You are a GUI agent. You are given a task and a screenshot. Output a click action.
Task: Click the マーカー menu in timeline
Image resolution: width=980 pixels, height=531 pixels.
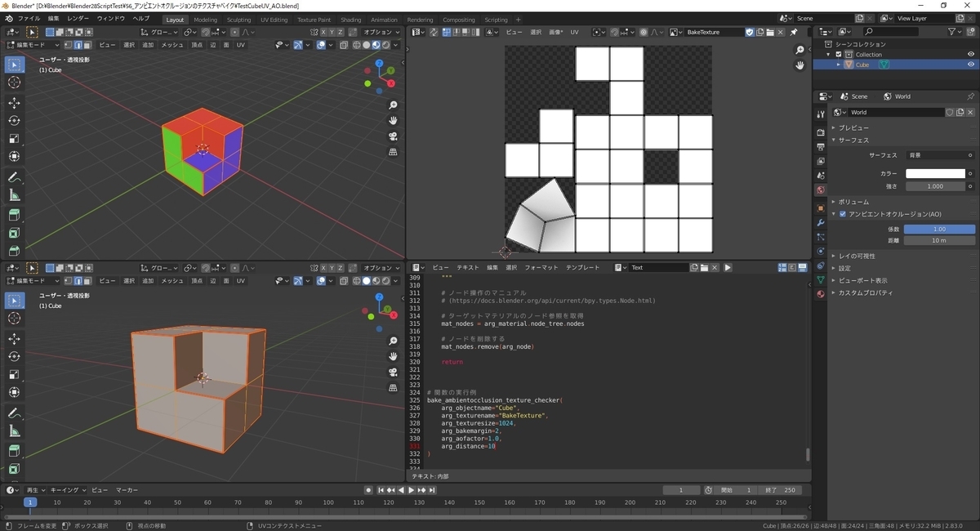point(126,490)
